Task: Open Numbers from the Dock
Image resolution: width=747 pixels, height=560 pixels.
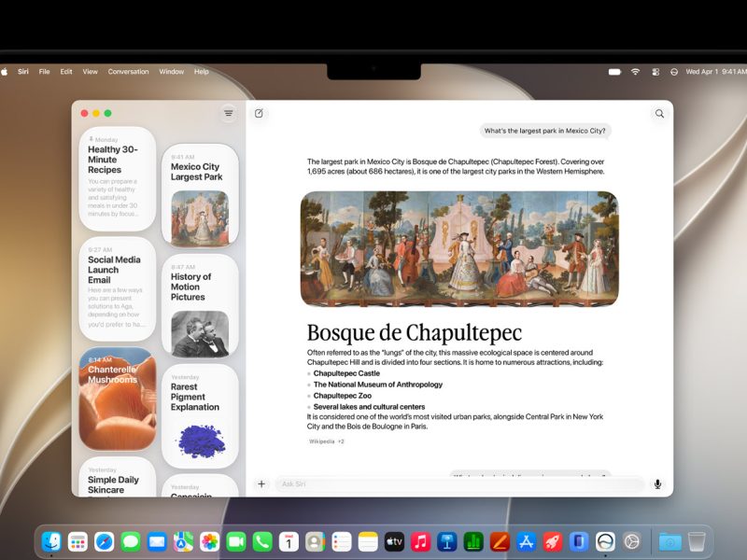Action: click(x=473, y=541)
